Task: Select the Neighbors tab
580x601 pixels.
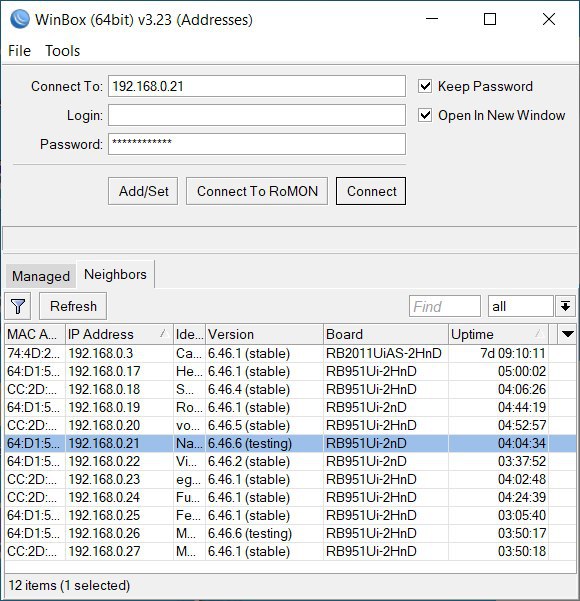Action: point(115,274)
